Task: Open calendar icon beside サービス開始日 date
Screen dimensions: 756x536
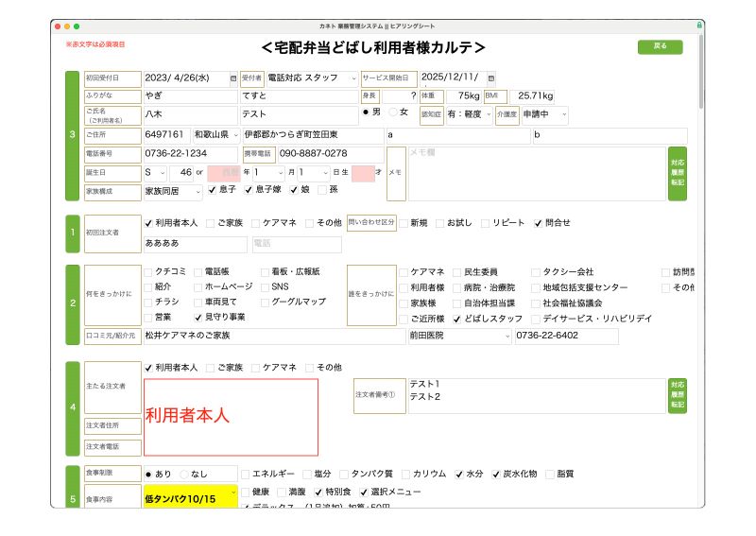Action: click(x=490, y=78)
